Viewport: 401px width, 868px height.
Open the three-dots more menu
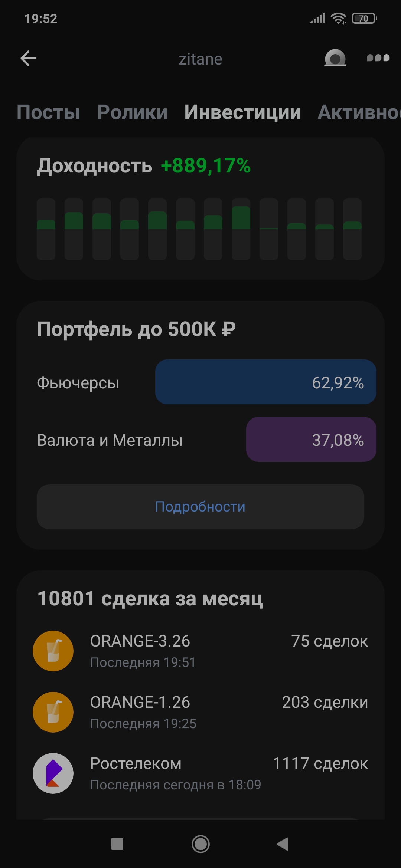[378, 58]
